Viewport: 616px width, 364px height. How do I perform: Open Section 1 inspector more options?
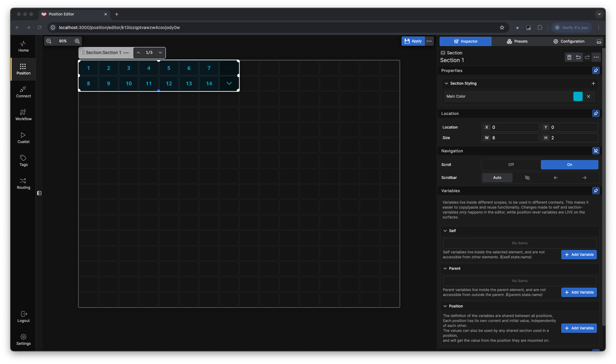(x=596, y=57)
